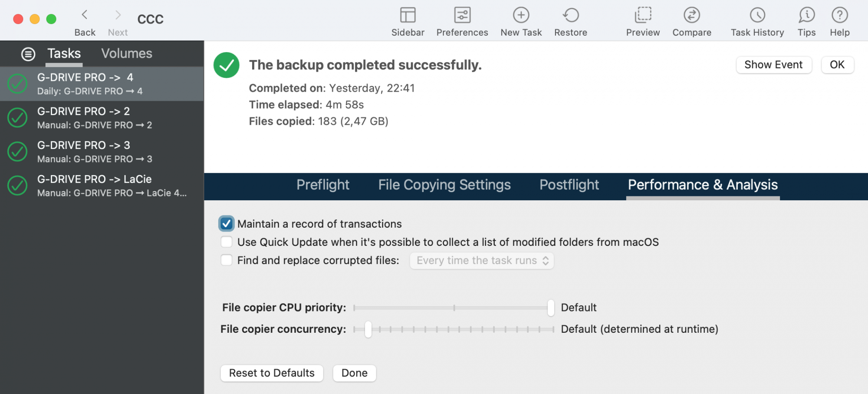The image size is (868, 394).
Task: Open the task list filter menu icon
Action: point(28,54)
